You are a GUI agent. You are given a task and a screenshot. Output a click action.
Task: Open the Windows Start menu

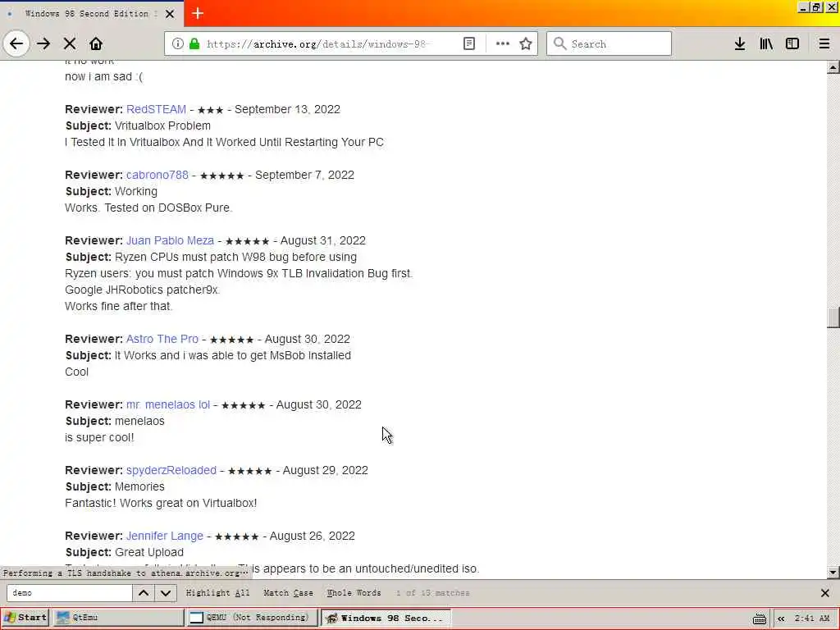(25, 618)
